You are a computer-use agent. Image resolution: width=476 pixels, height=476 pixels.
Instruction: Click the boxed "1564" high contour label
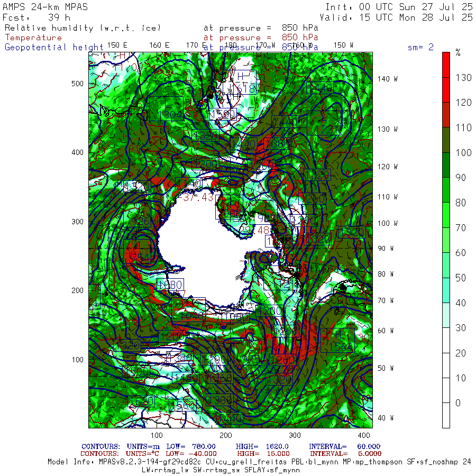coord(337,340)
